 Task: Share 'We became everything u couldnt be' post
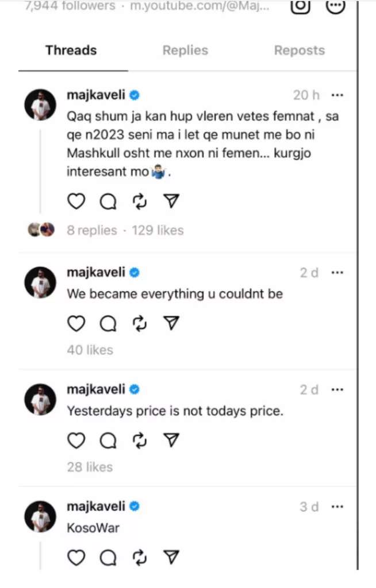(x=171, y=323)
